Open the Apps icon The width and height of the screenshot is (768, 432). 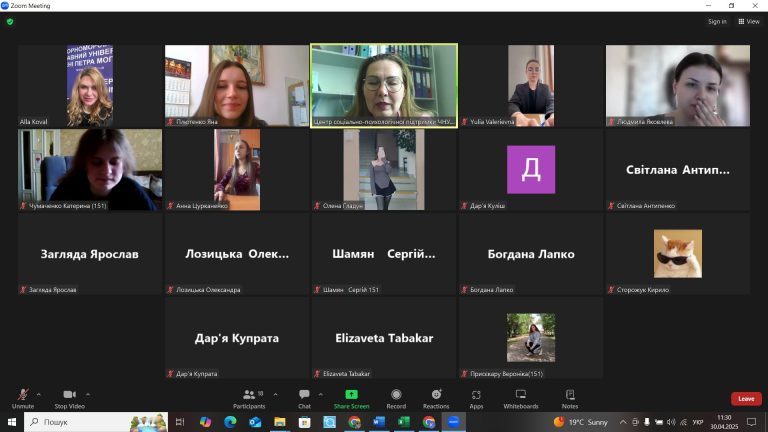pos(476,397)
